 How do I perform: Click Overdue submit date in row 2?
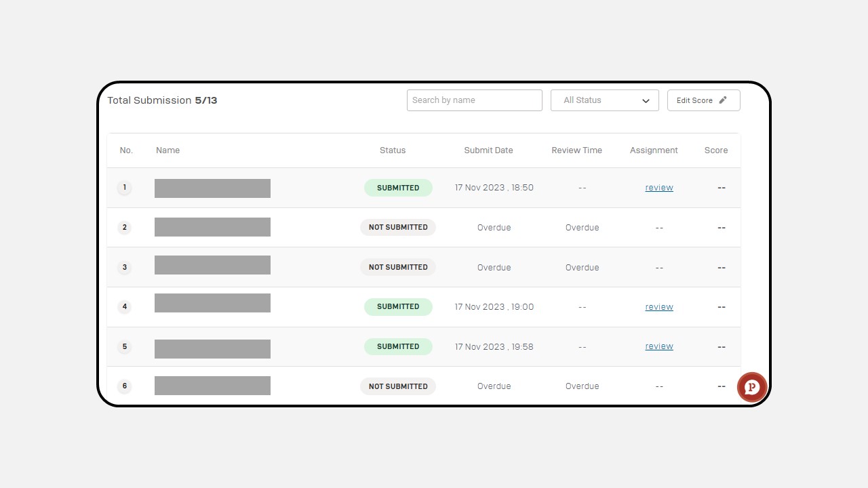click(x=494, y=228)
